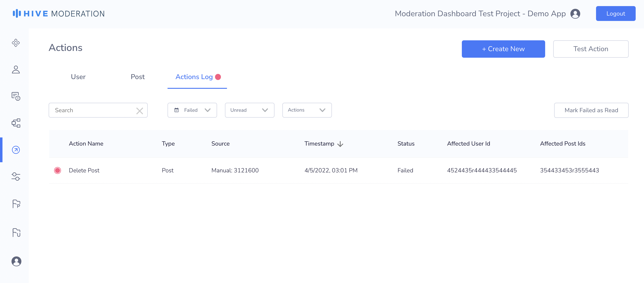Expand the Actions filter dropdown
Screen dimensions: 644x283
(307, 110)
